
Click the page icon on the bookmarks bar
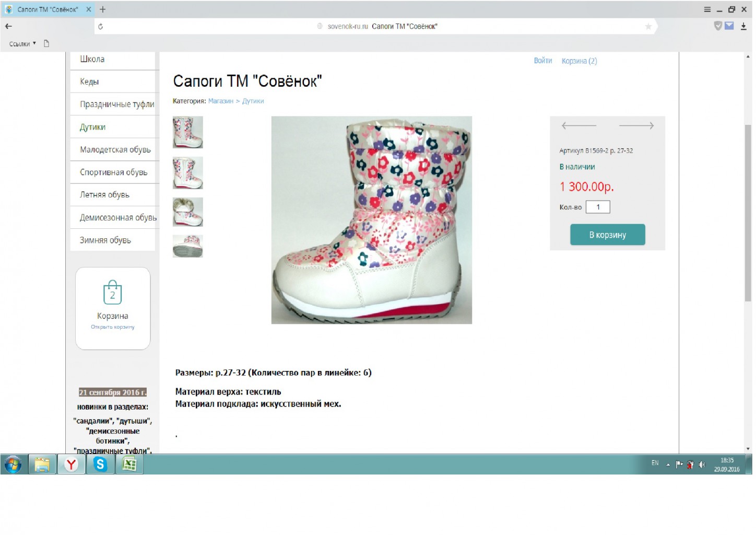click(x=46, y=43)
